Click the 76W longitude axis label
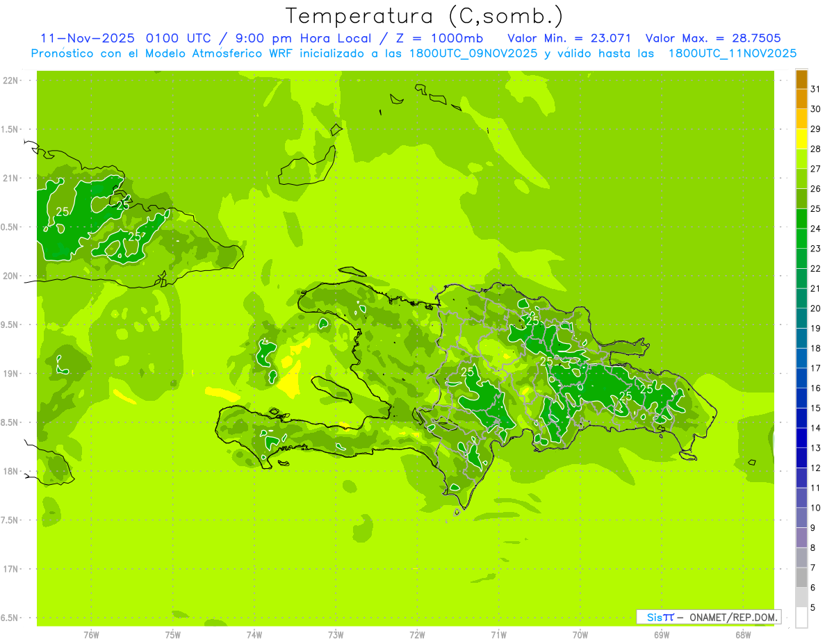834x644 pixels. point(91,635)
